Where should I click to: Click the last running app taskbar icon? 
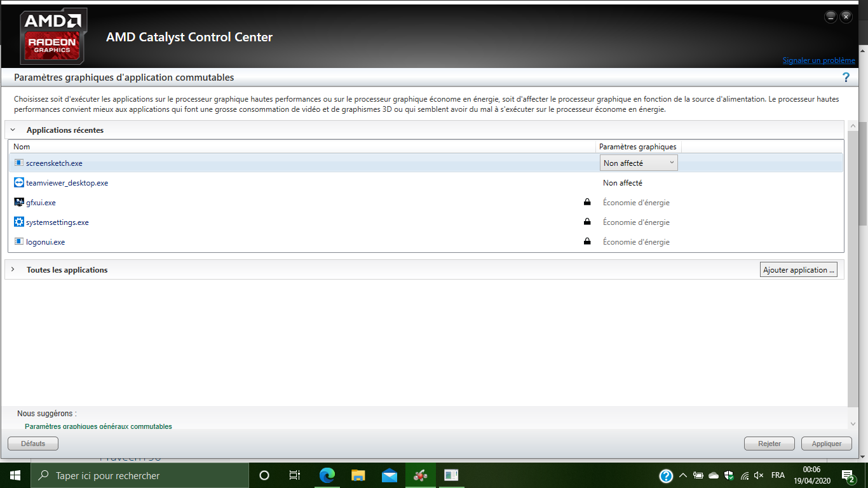click(452, 475)
